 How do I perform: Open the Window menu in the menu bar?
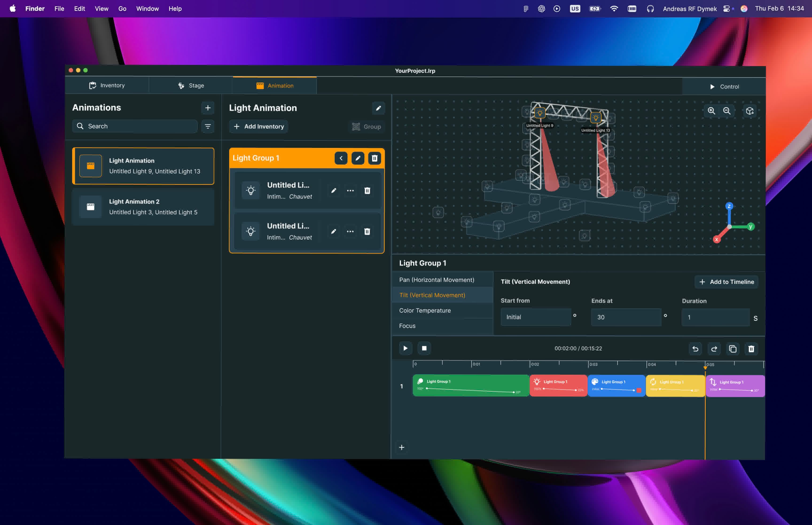[x=147, y=8]
